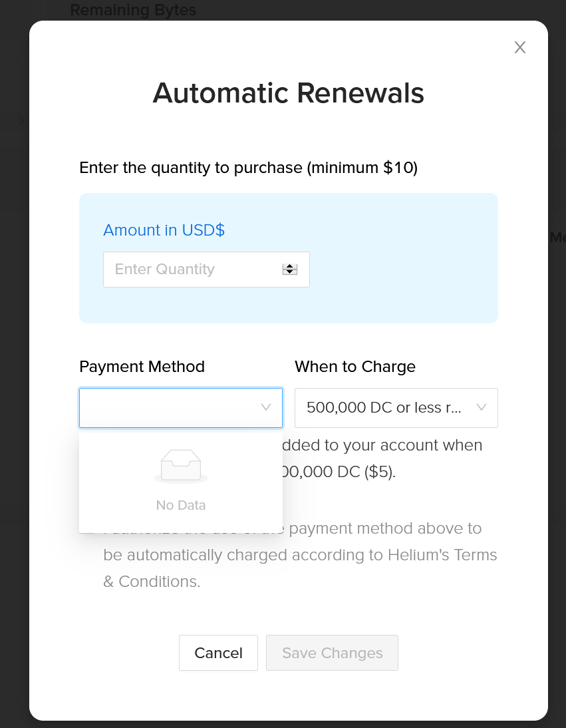The image size is (566, 728).
Task: Click the X to close Automatic Renewals dialog
Action: point(519,47)
